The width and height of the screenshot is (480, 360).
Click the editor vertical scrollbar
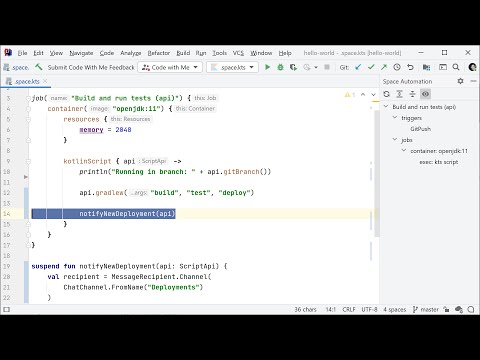(377, 173)
